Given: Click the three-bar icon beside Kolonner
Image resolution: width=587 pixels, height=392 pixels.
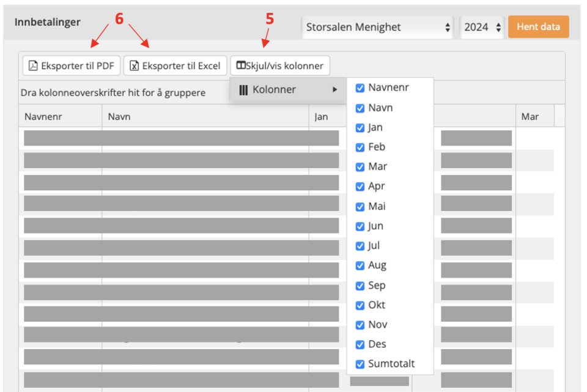Looking at the screenshot, I should (243, 90).
